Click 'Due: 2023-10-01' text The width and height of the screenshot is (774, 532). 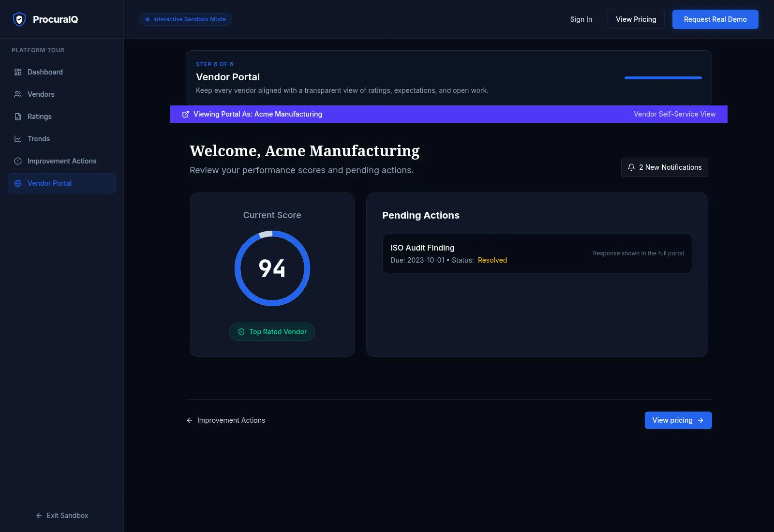417,260
